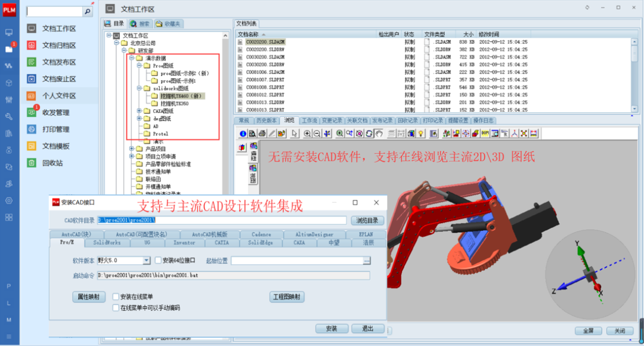The image size is (644, 346).
Task: Click the search magnifier beside the search box
Action: (88, 11)
